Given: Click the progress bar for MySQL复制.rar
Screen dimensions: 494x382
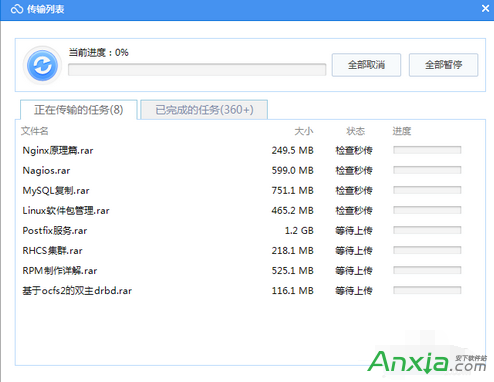Looking at the screenshot, I should pyautogui.click(x=427, y=190).
